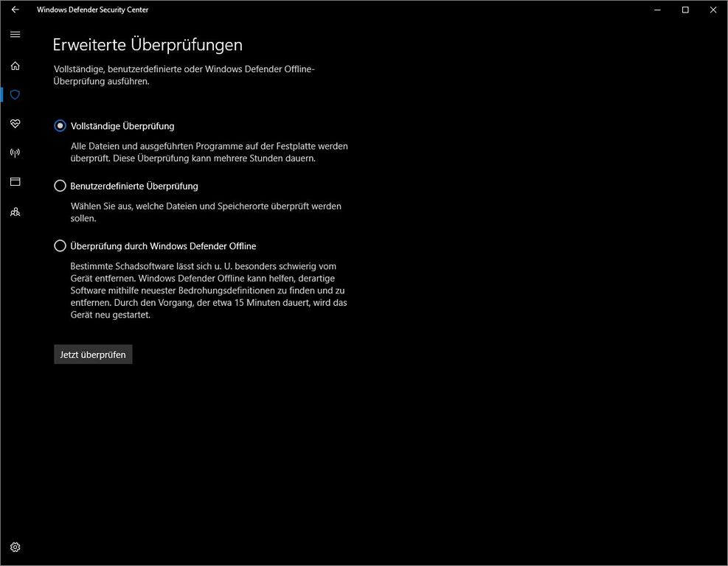Open Settings gear icon
The image size is (728, 566).
pos(15,548)
